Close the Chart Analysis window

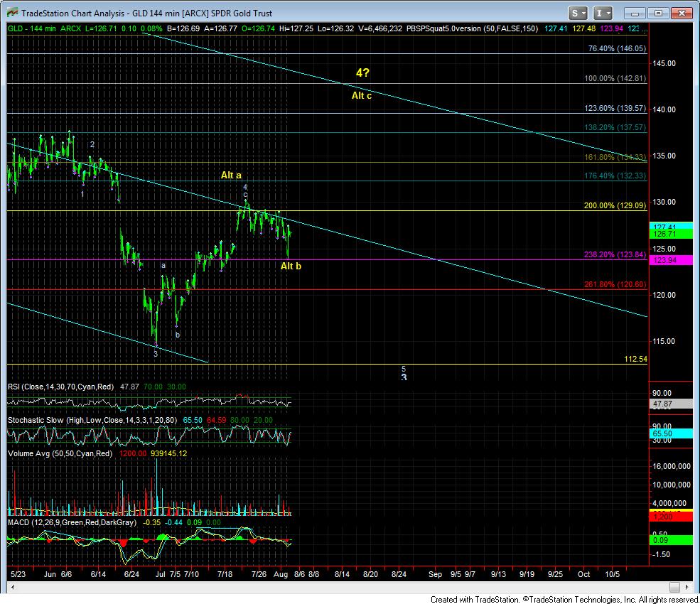[x=682, y=14]
